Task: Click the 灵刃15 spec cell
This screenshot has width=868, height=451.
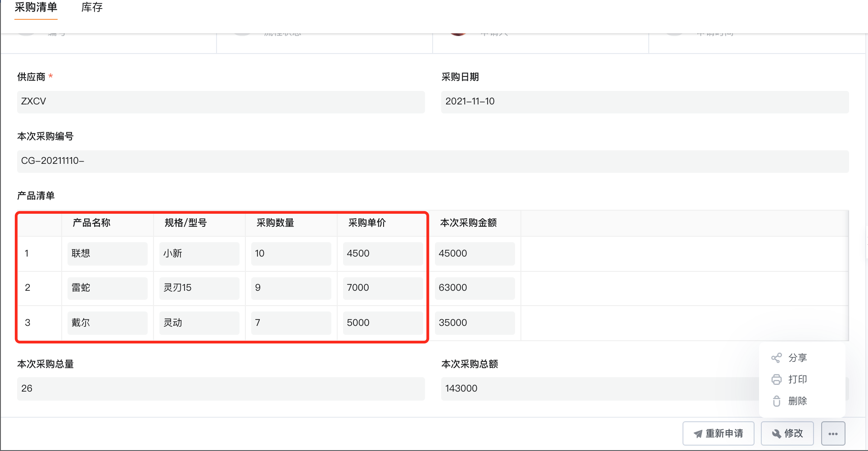Action: click(x=199, y=288)
